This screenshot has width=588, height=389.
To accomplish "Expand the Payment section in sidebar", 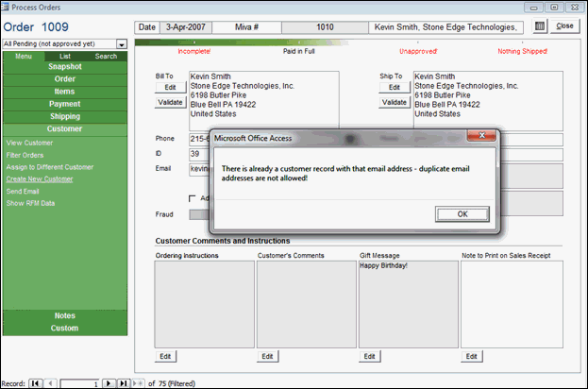I will (x=64, y=104).
